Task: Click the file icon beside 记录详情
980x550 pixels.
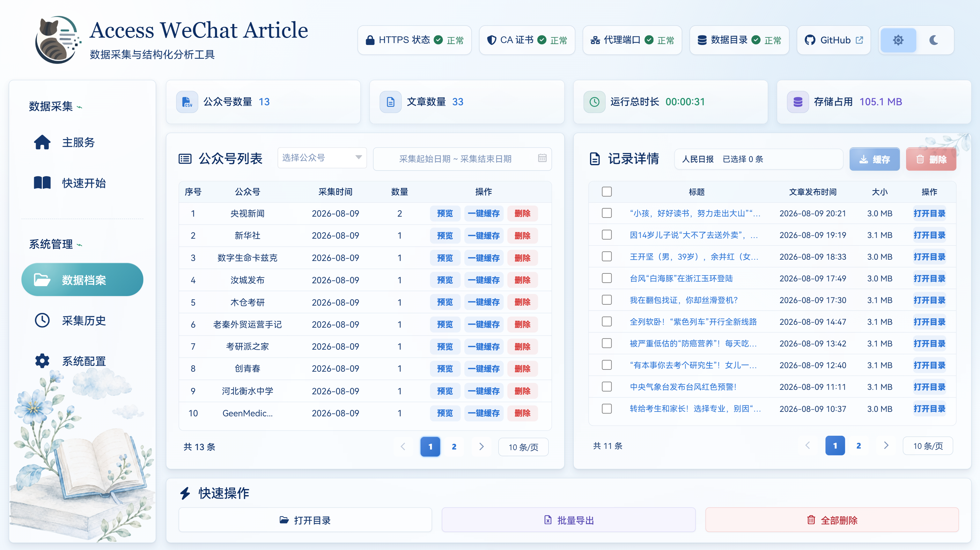Action: click(x=595, y=158)
